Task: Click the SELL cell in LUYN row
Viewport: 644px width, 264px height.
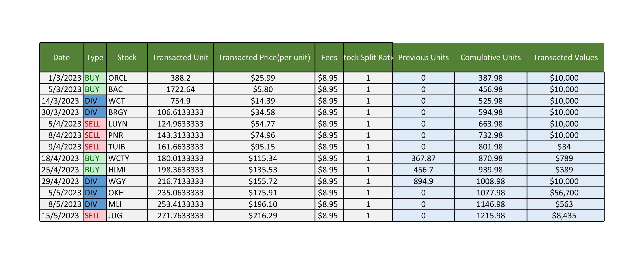Action: [x=95, y=124]
